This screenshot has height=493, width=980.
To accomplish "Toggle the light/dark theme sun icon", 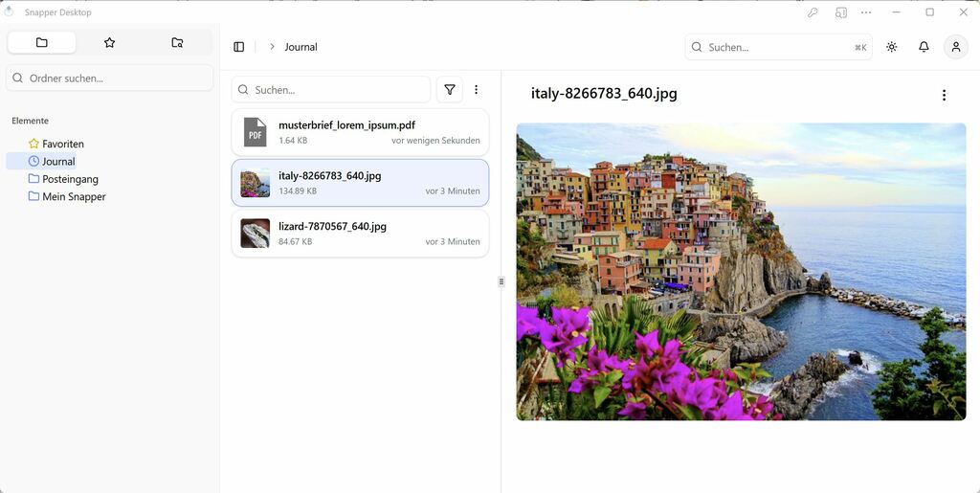I will pos(892,47).
